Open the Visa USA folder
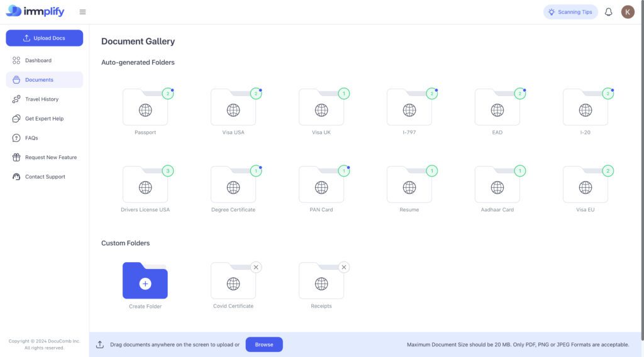This screenshot has width=644, height=357. (233, 108)
